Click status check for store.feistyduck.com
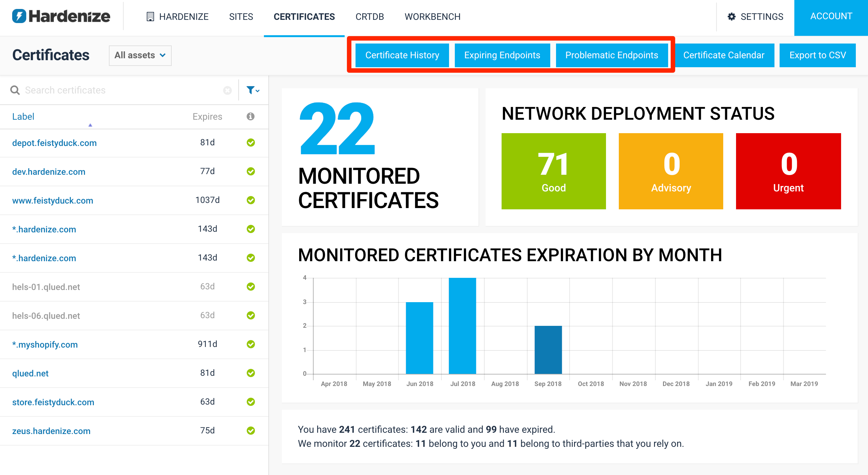The image size is (868, 475). [251, 402]
